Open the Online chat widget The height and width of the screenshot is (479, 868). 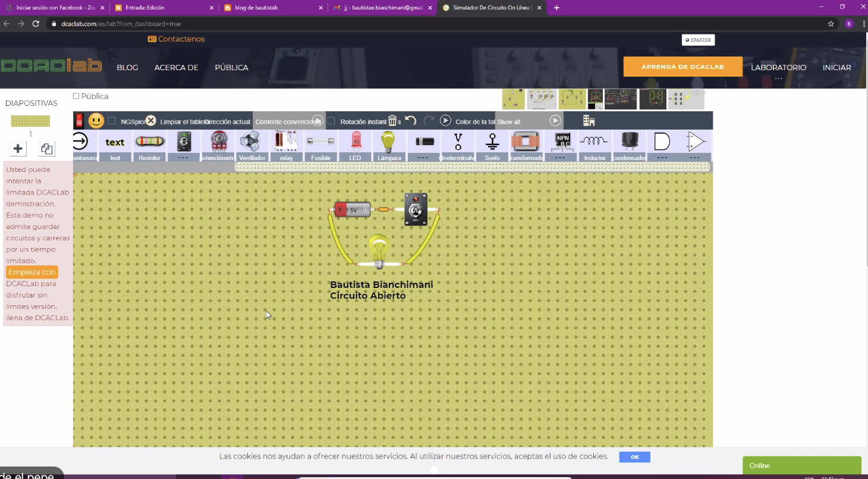[x=801, y=465]
